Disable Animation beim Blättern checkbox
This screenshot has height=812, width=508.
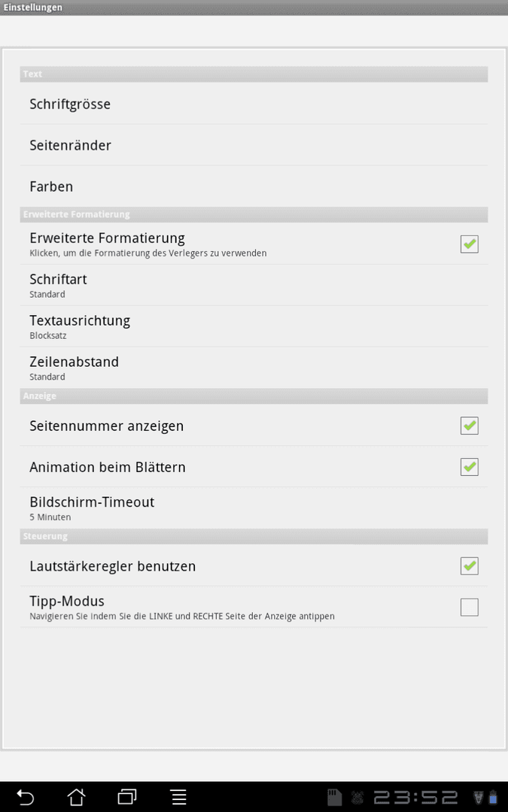pos(469,467)
